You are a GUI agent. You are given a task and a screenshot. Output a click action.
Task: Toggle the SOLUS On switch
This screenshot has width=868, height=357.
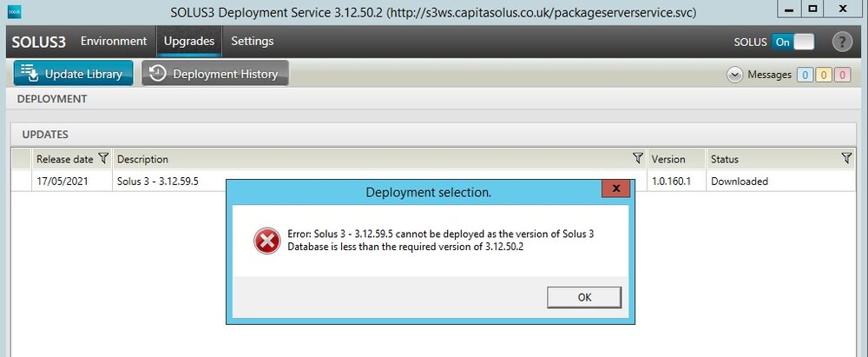[x=793, y=43]
